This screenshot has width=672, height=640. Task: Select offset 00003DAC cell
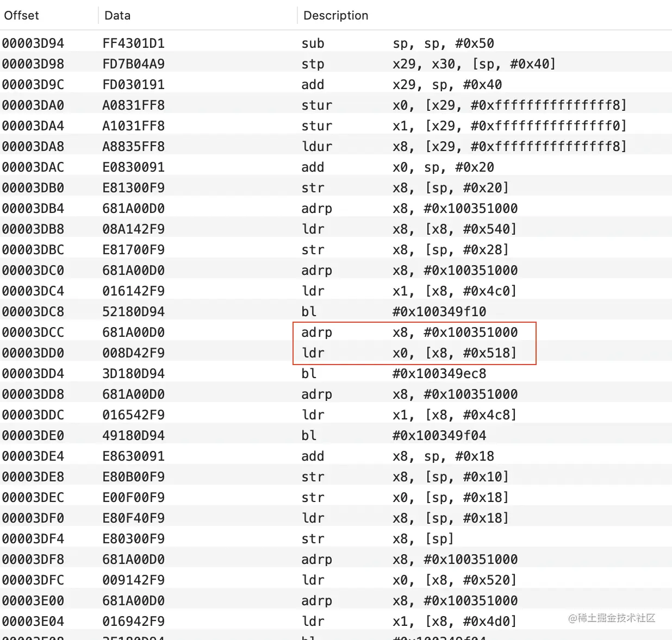[x=33, y=167]
